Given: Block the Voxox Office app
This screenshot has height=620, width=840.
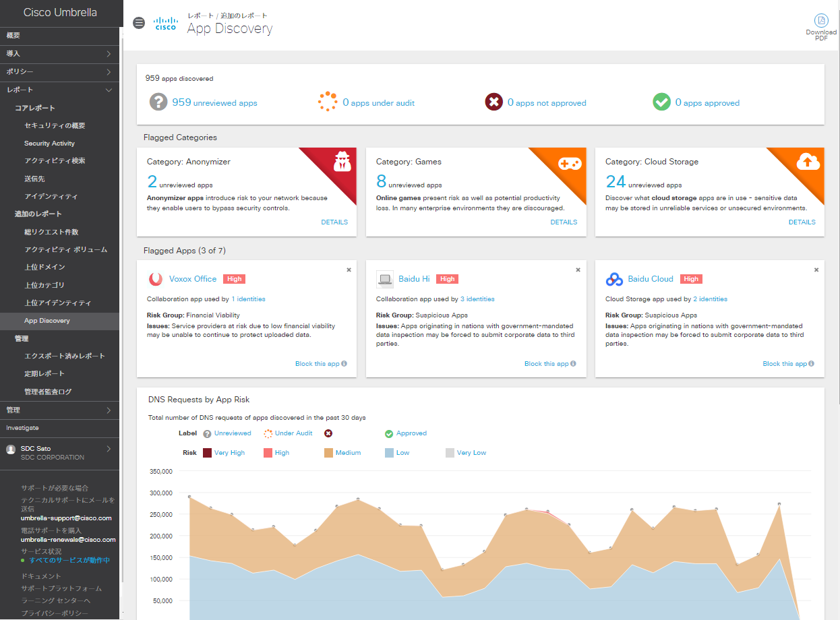Looking at the screenshot, I should [x=318, y=364].
